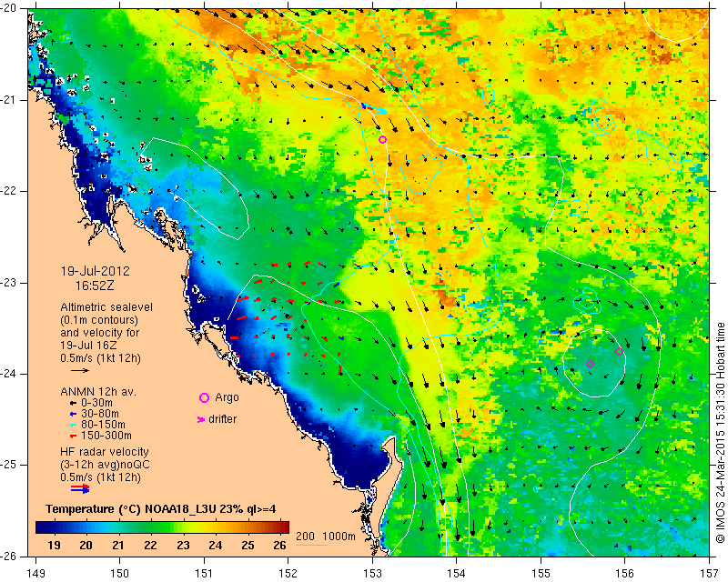This screenshot has height=582, width=728.
Task: Click the 'drifter' legend label
Action: coord(222,419)
